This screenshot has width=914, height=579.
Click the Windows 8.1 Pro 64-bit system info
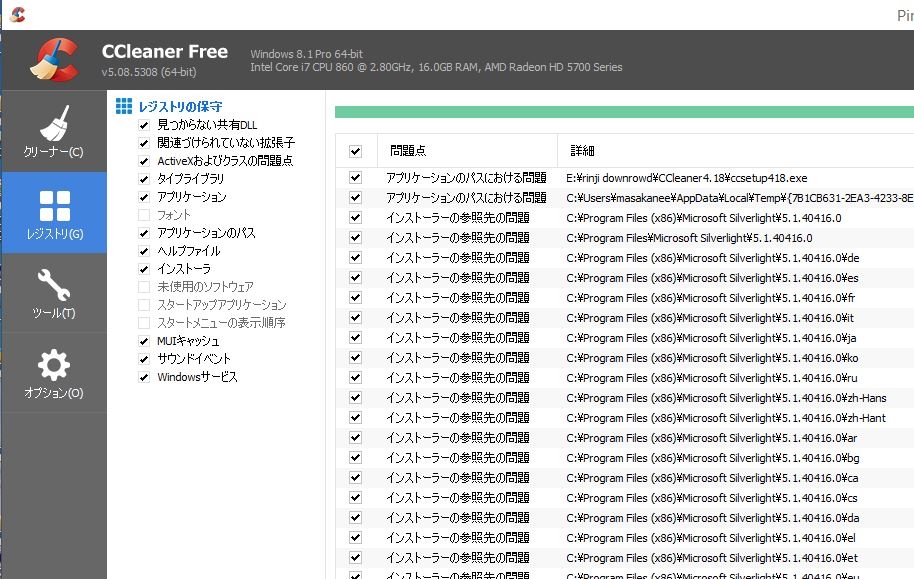[x=307, y=54]
